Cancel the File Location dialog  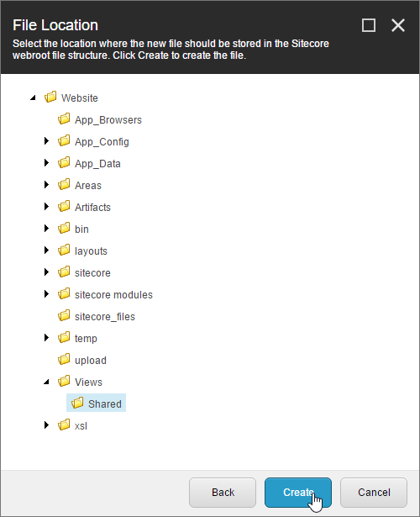(374, 493)
